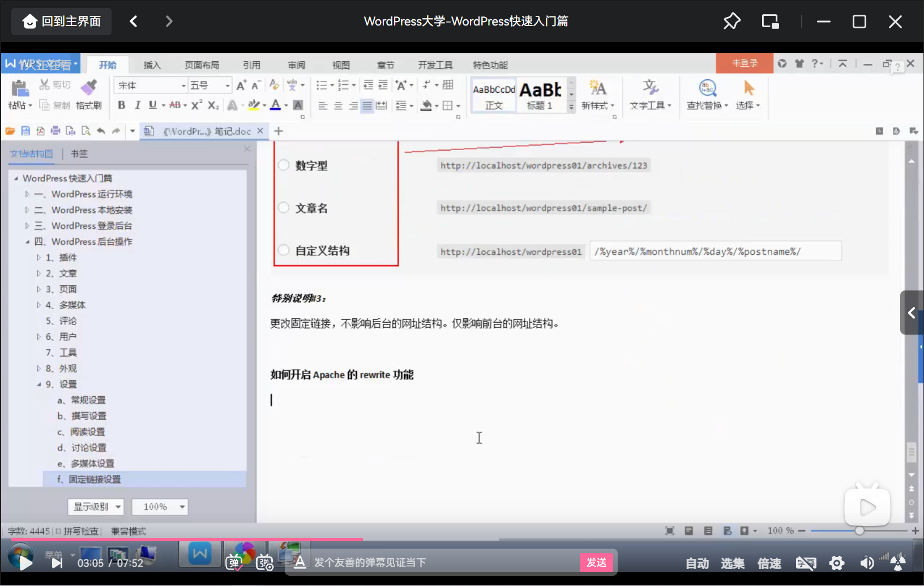
Task: Open the danmaku settings toggle icon
Action: [264, 562]
